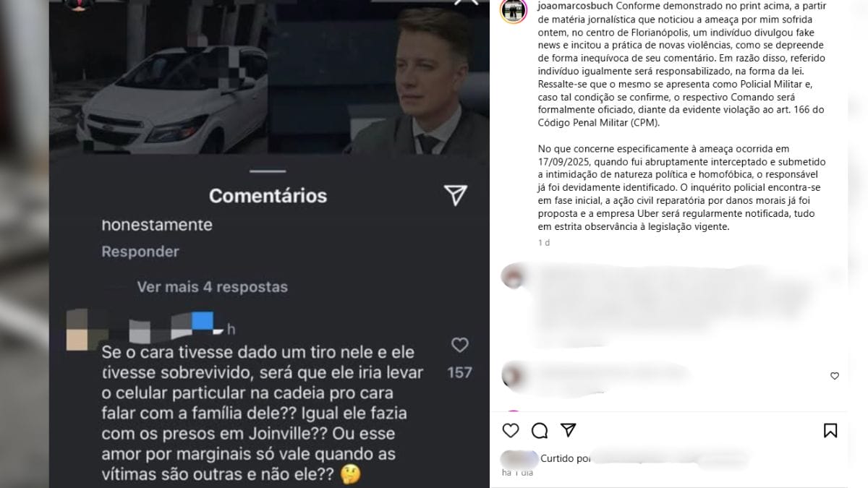
Task: Click the 1 d post timestamp
Action: point(544,243)
